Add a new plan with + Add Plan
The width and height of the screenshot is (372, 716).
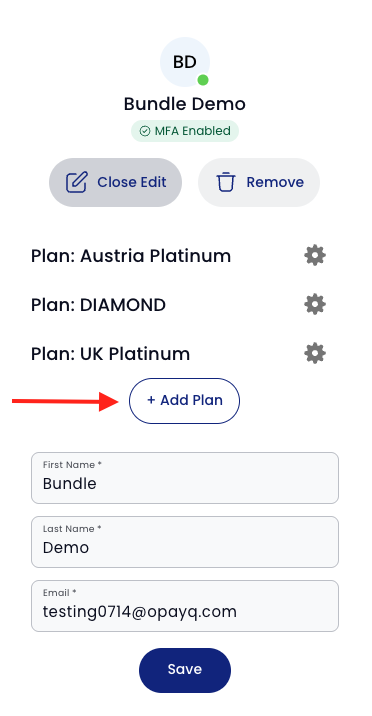[184, 401]
